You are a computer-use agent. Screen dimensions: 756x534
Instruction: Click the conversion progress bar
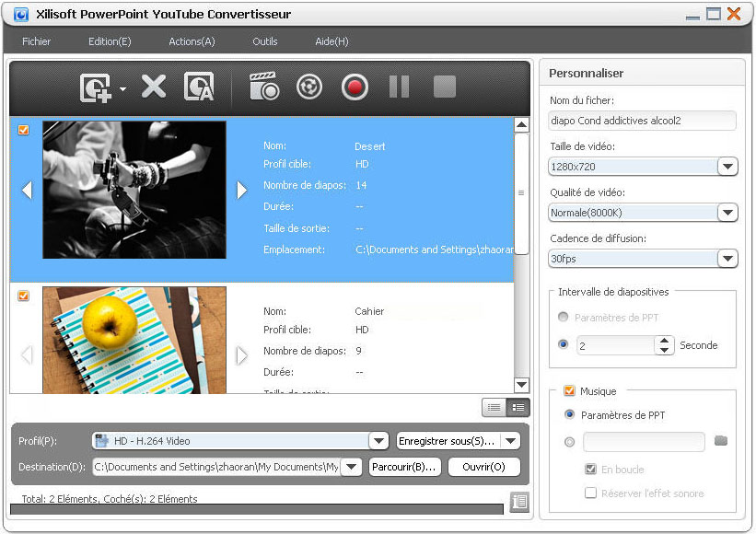[x=257, y=509]
